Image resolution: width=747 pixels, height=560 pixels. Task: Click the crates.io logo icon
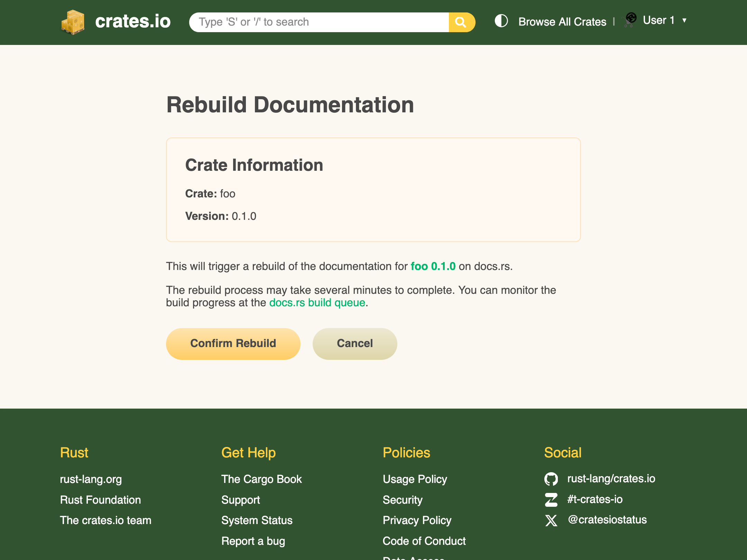[73, 22]
